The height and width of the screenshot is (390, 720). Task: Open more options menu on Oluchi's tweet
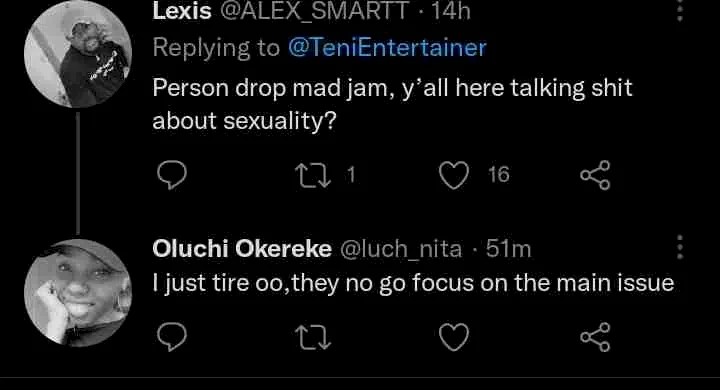coord(680,248)
